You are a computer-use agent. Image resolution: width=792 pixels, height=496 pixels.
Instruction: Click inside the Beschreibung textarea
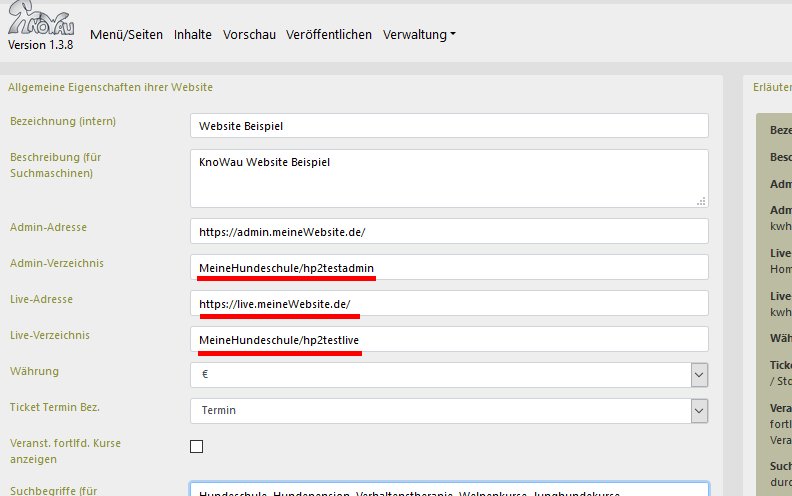[x=448, y=178]
